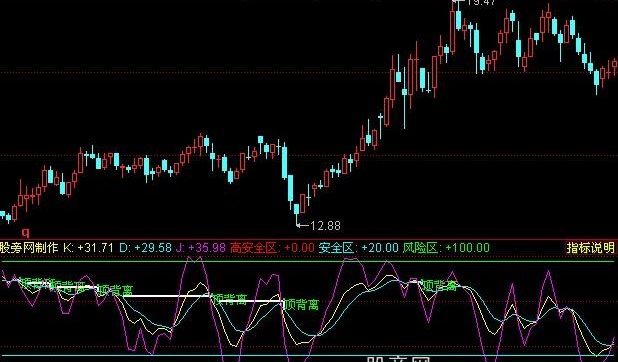Click the lowest 顶背离 label near the price dip
This screenshot has height=362, width=618.
pyautogui.click(x=302, y=304)
